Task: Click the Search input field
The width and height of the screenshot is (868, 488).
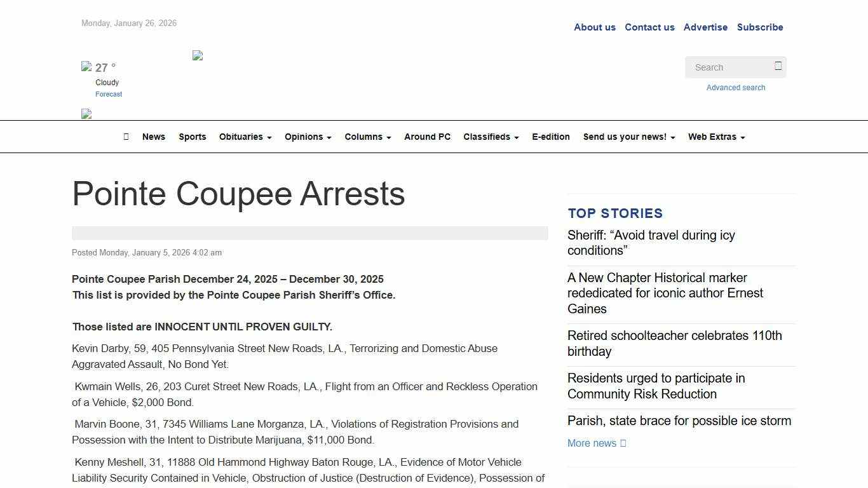Action: 731,67
